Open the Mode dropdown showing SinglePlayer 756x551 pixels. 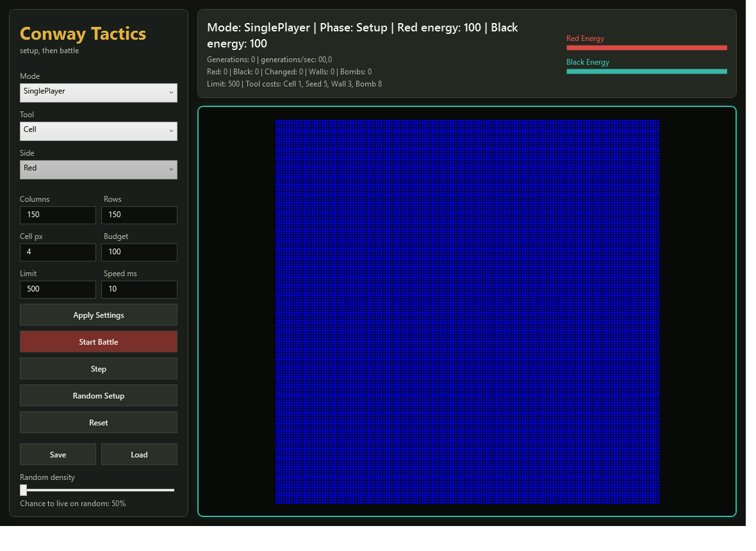click(x=99, y=92)
